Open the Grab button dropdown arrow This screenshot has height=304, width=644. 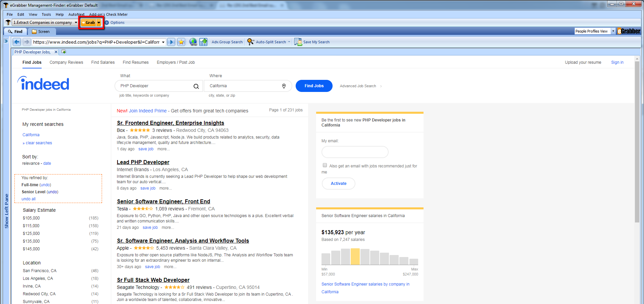coord(99,22)
